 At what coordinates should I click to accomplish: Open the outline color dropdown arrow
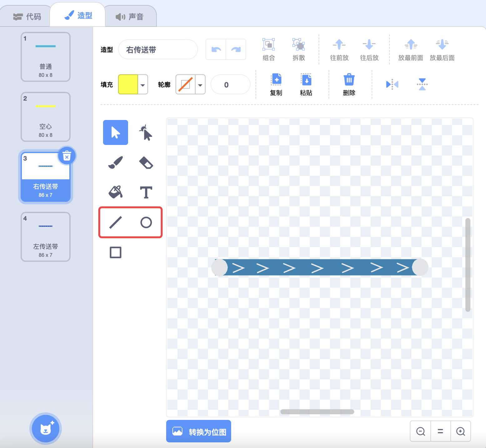[x=200, y=85]
